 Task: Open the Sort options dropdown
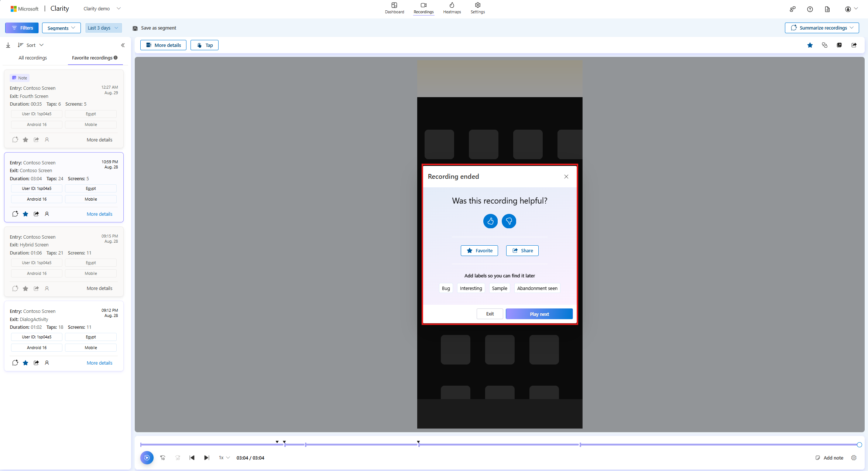[31, 45]
